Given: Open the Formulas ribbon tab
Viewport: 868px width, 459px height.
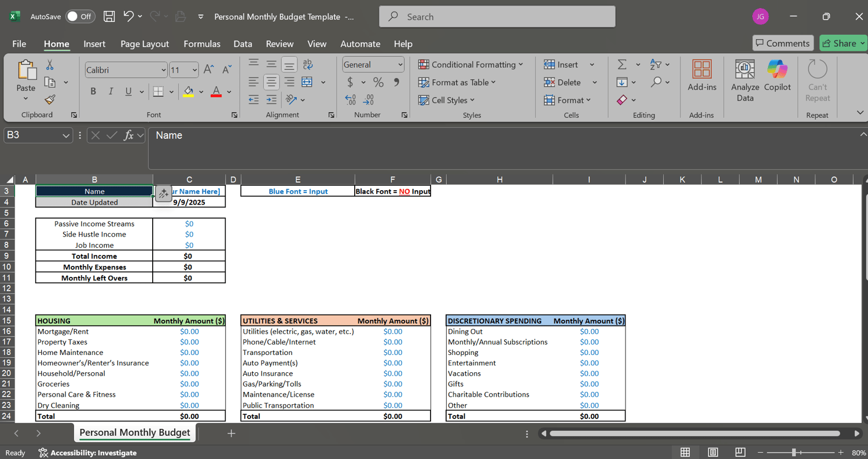Looking at the screenshot, I should 201,44.
